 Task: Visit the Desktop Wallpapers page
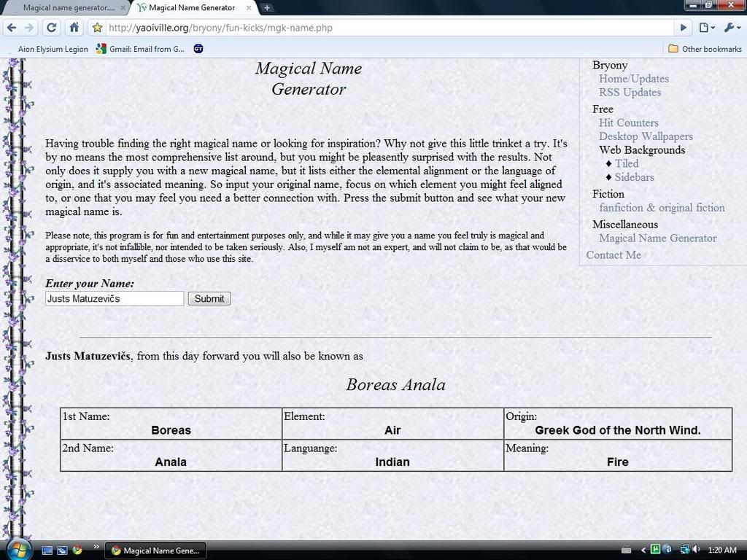pos(646,136)
